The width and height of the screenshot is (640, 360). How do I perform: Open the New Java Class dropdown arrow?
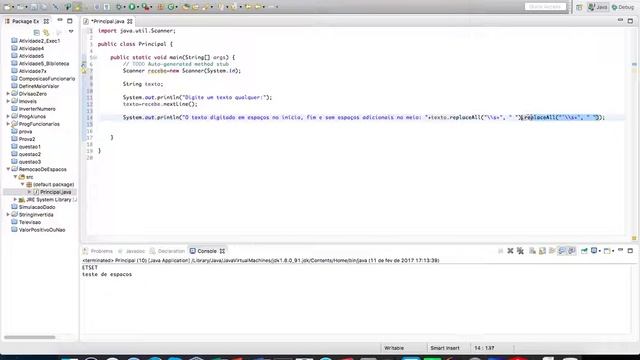[x=177, y=7]
